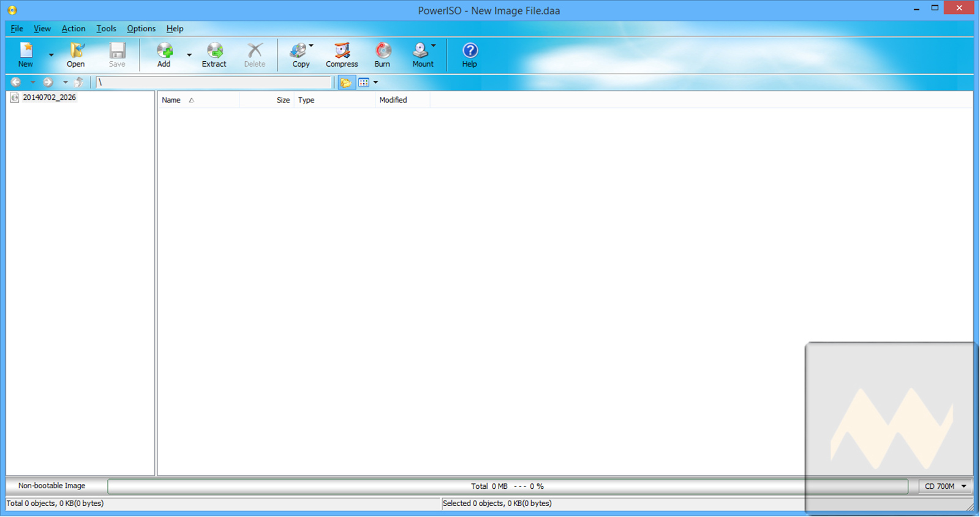980x517 pixels.
Task: Close the PowerISO window
Action: click(x=959, y=8)
